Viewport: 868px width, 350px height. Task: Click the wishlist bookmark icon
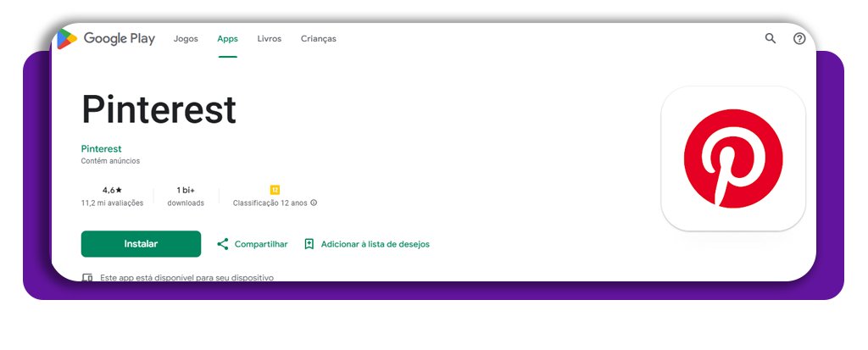pyautogui.click(x=309, y=244)
